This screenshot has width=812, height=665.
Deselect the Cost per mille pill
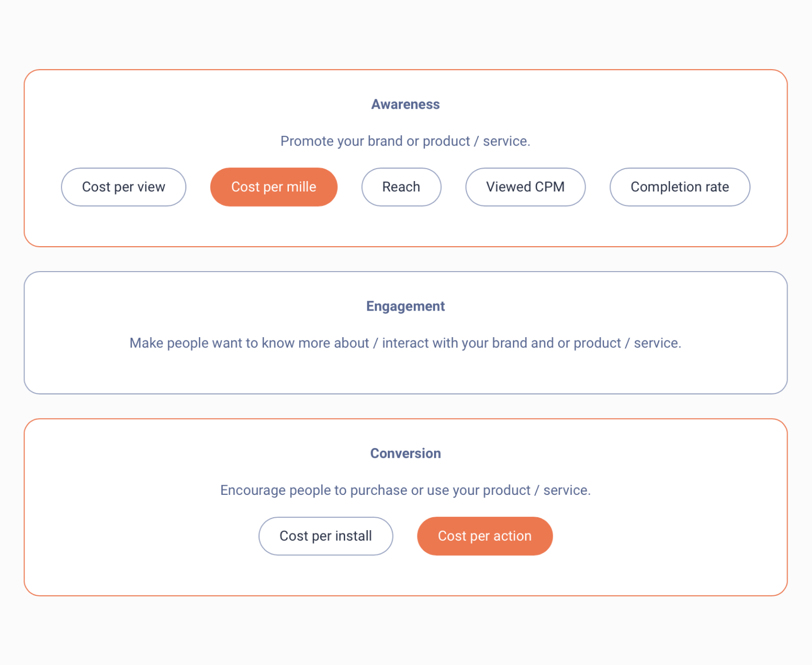tap(274, 187)
